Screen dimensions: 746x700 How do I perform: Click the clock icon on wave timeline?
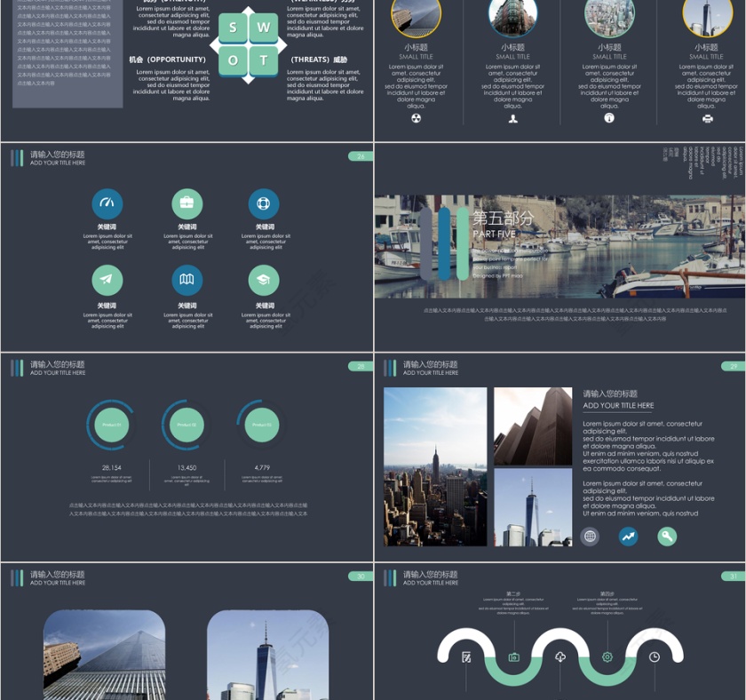click(655, 657)
